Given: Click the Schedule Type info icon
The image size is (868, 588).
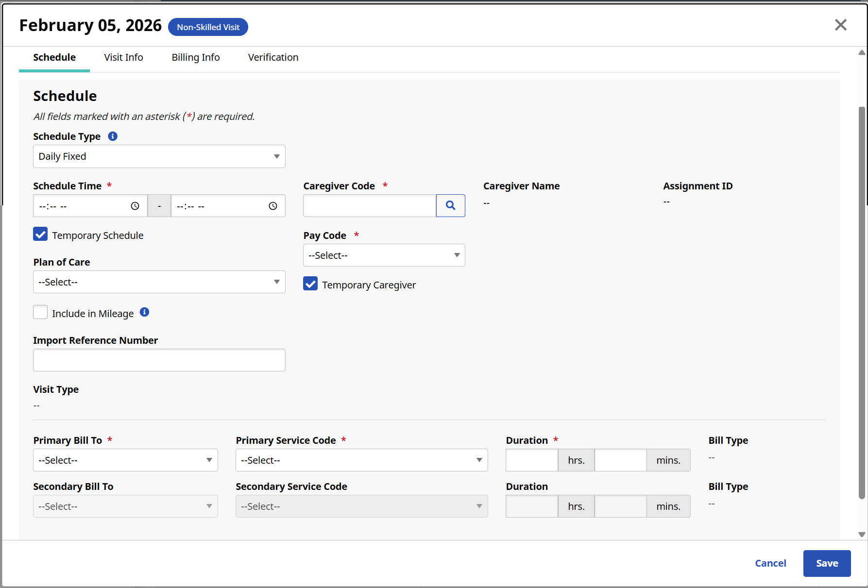Looking at the screenshot, I should (x=113, y=136).
